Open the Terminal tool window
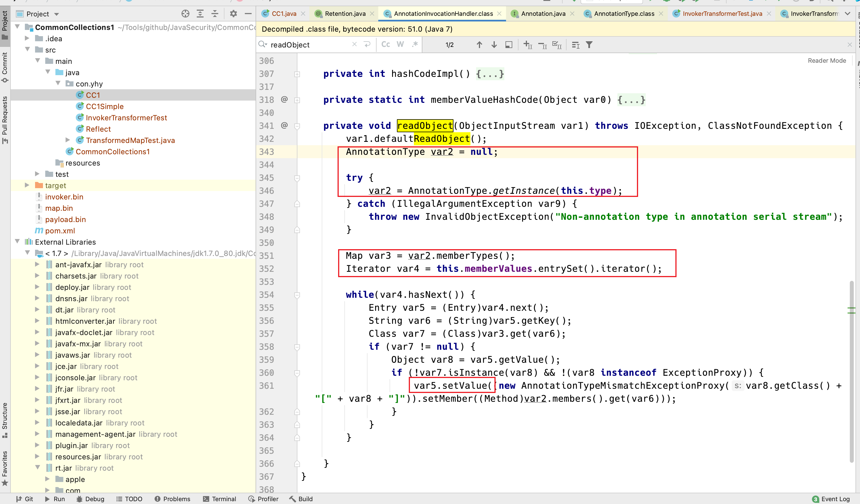This screenshot has height=504, width=860. point(220,499)
